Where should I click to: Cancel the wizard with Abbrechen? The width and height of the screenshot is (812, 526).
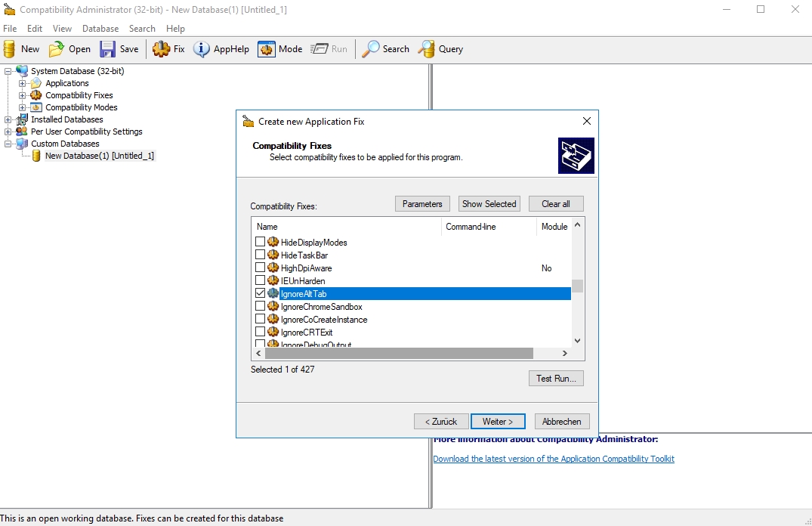point(562,421)
